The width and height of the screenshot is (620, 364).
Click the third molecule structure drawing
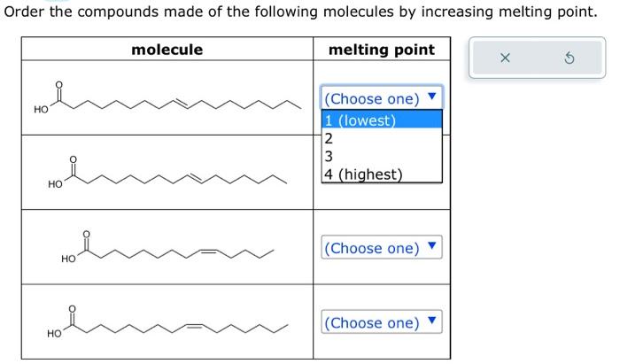(167, 247)
